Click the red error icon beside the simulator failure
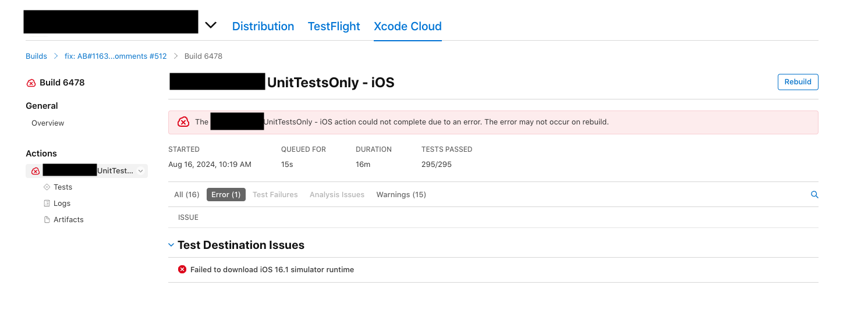868x310 pixels. point(182,270)
